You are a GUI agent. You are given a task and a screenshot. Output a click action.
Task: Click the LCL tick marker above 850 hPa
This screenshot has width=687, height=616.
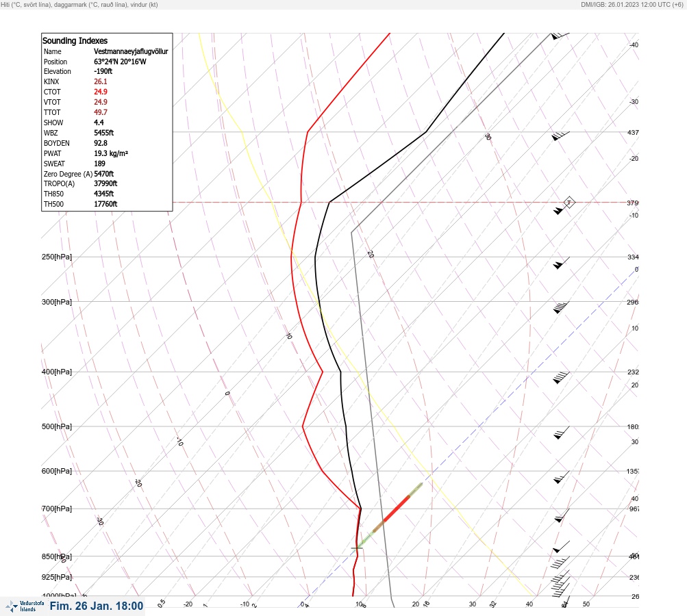point(357,548)
